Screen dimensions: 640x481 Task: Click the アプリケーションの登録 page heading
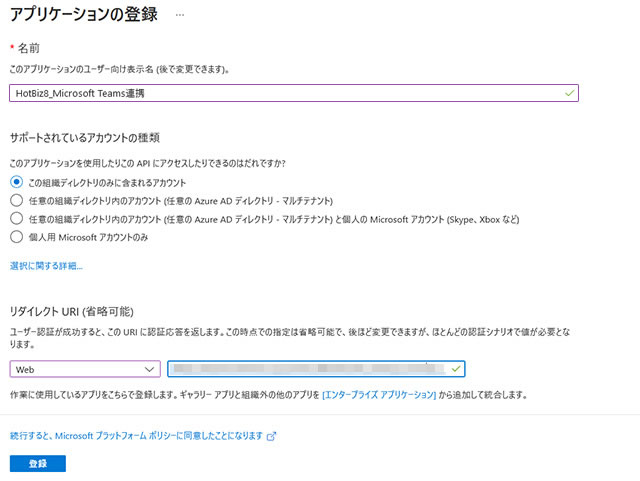click(x=84, y=15)
